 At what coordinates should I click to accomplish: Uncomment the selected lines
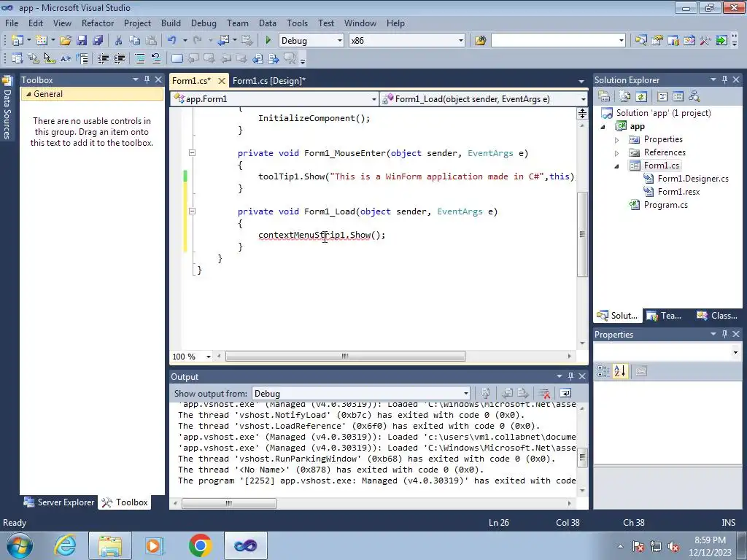[156, 58]
